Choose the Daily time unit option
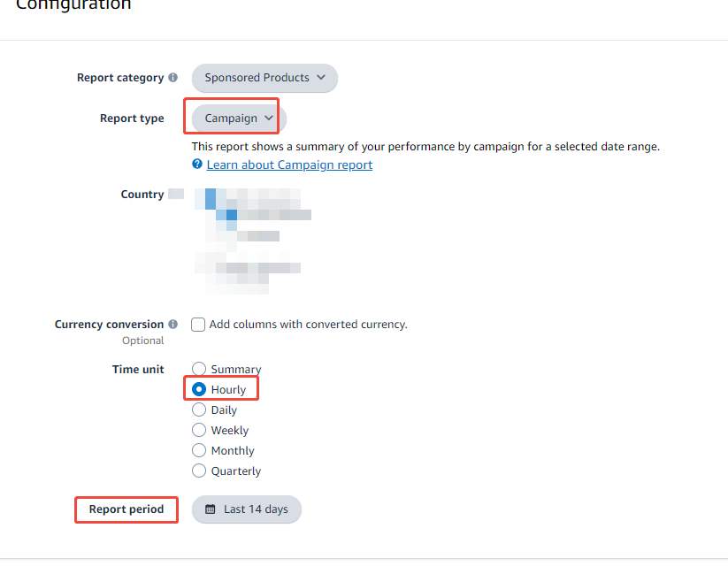Image resolution: width=728 pixels, height=574 pixels. point(199,409)
